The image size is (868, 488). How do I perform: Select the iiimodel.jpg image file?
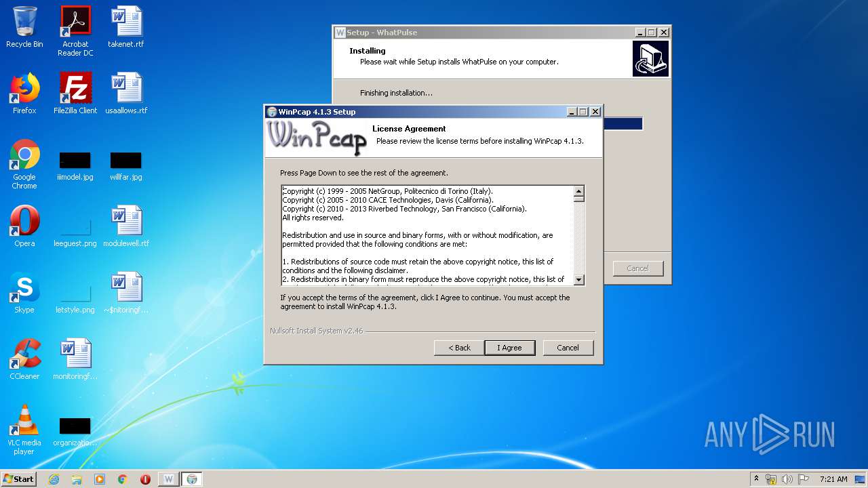click(75, 166)
